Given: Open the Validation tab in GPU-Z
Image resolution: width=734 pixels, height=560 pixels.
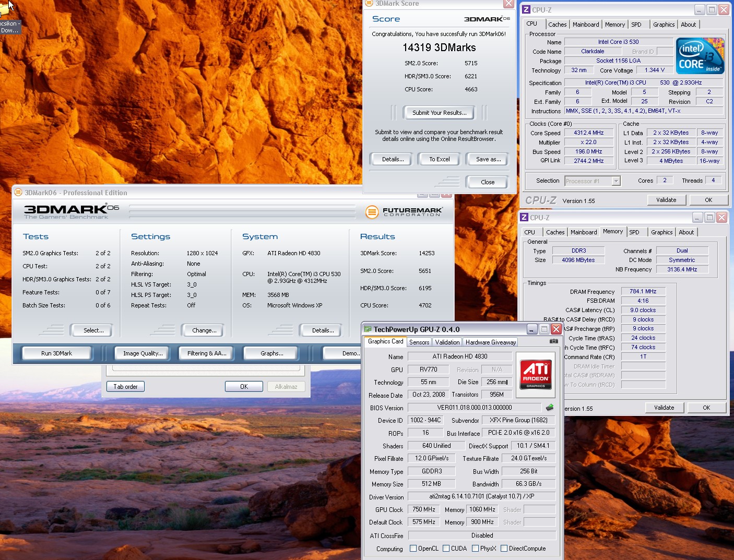Looking at the screenshot, I should click(x=447, y=342).
